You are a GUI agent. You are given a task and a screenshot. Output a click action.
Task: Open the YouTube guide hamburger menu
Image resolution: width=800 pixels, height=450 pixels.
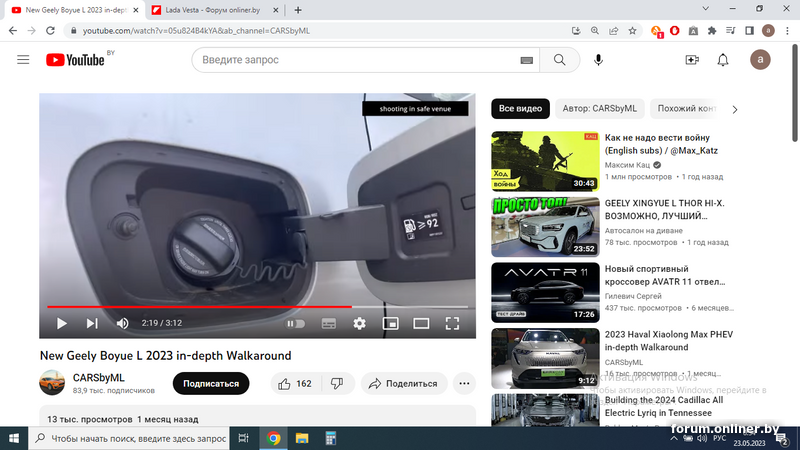(x=23, y=60)
